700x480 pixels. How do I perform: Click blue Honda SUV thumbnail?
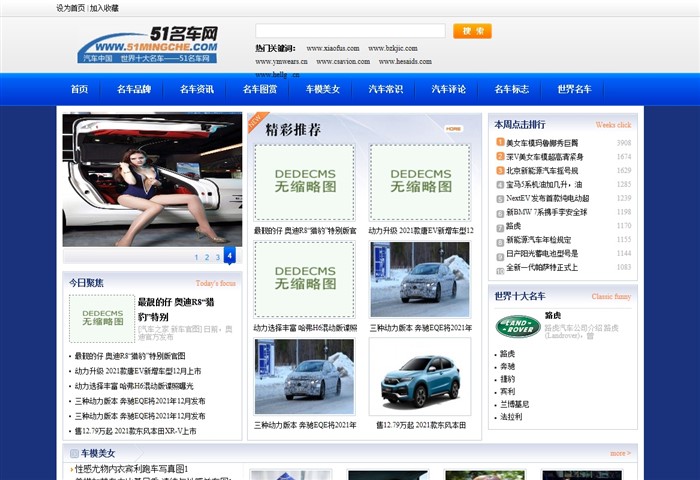pos(420,377)
